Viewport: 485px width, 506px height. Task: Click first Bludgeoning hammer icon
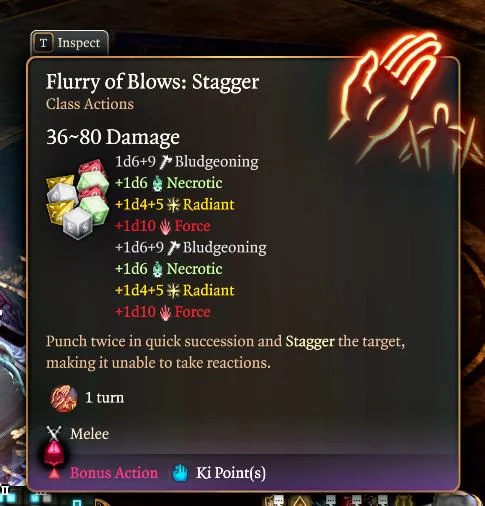coord(165,162)
